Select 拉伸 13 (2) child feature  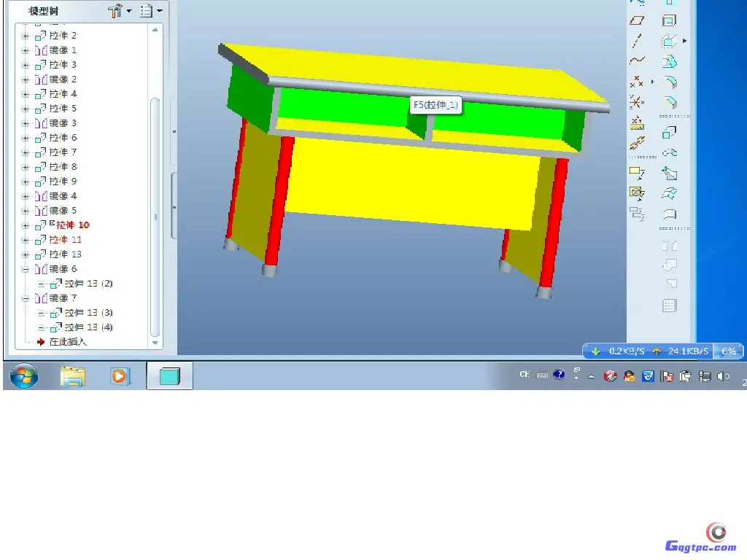pyautogui.click(x=88, y=284)
